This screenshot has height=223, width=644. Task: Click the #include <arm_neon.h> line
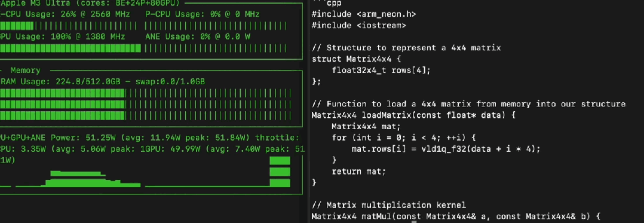click(364, 14)
